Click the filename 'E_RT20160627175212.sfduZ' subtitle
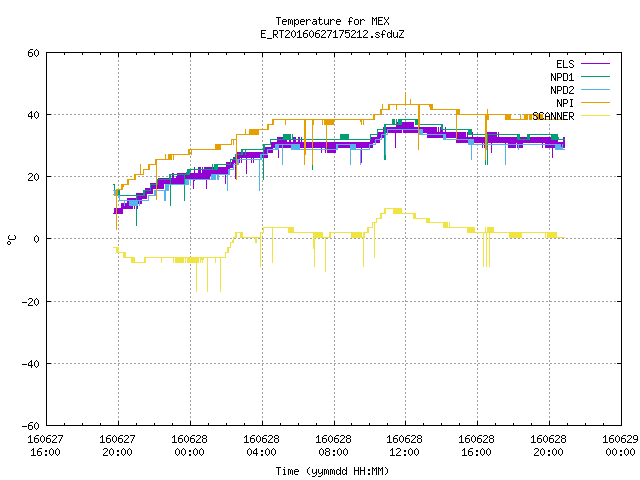Viewport: 640px width, 480px height. coord(332,34)
